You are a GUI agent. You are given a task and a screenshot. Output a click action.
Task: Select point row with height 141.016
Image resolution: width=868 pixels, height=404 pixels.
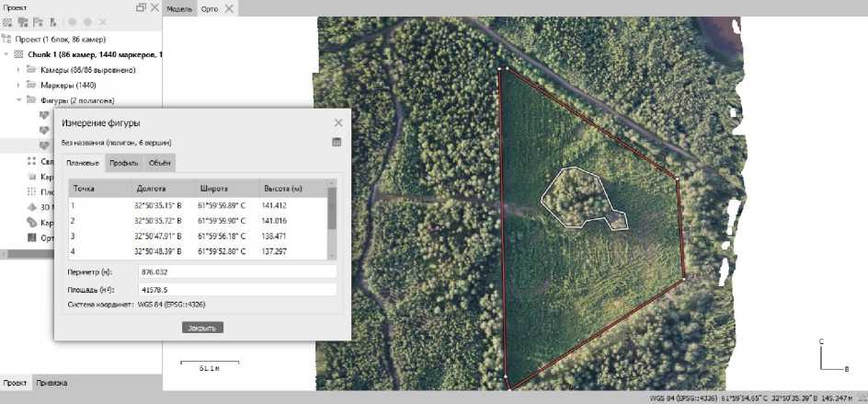(199, 221)
